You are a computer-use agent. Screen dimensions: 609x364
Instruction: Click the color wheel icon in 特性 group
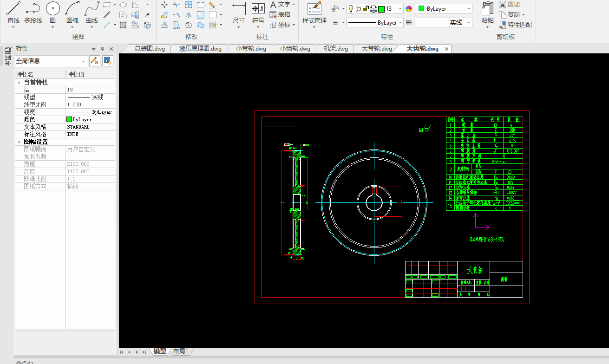(409, 9)
